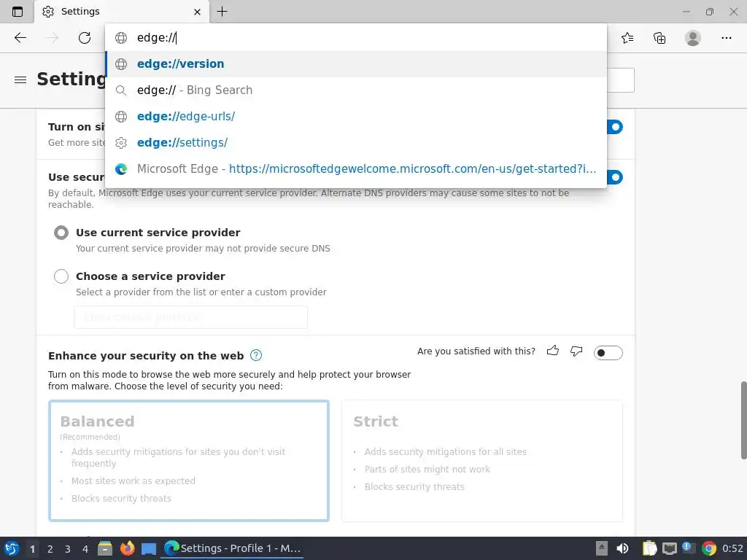Switch to workspace 3
This screenshot has width=747, height=560.
coord(68,549)
